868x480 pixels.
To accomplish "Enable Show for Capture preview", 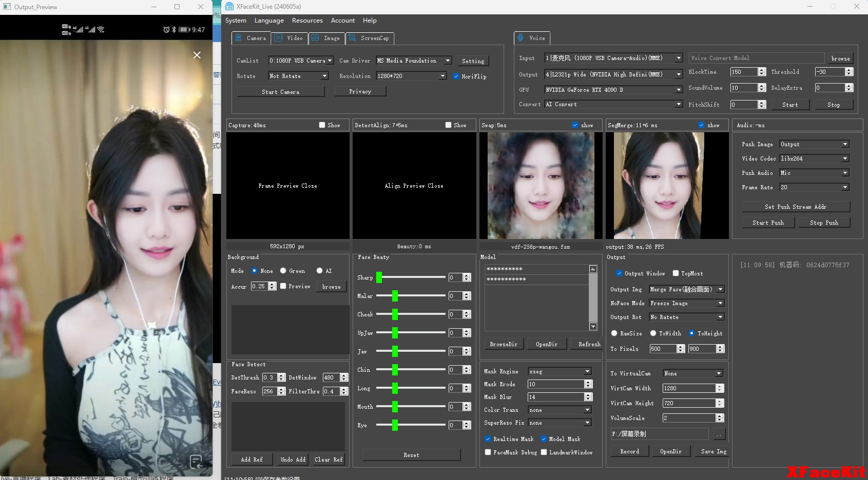I will click(x=322, y=125).
